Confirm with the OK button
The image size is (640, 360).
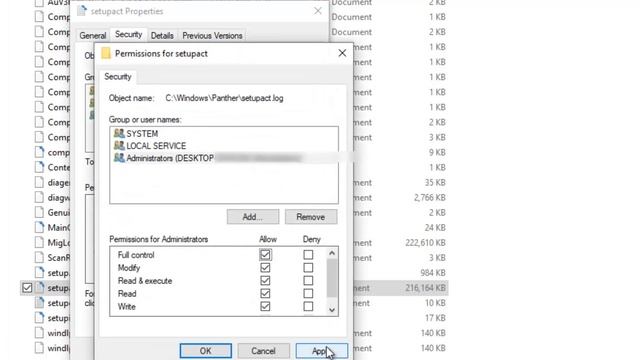pos(205,351)
